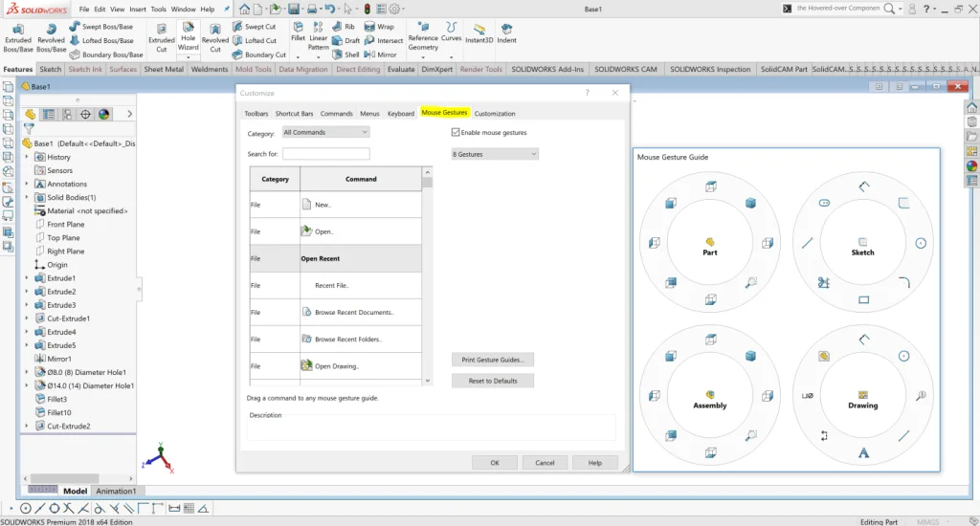Image resolution: width=980 pixels, height=526 pixels.
Task: Click the Lofted Cut tool
Action: pyautogui.click(x=254, y=40)
